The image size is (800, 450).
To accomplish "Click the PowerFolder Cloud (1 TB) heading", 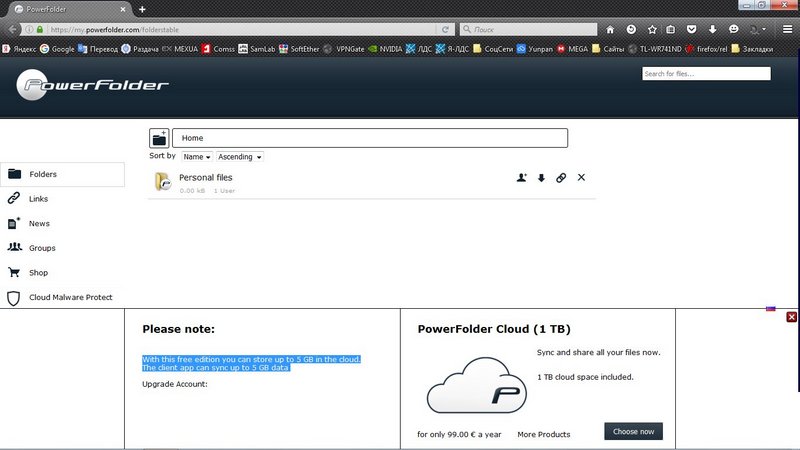I will 494,329.
